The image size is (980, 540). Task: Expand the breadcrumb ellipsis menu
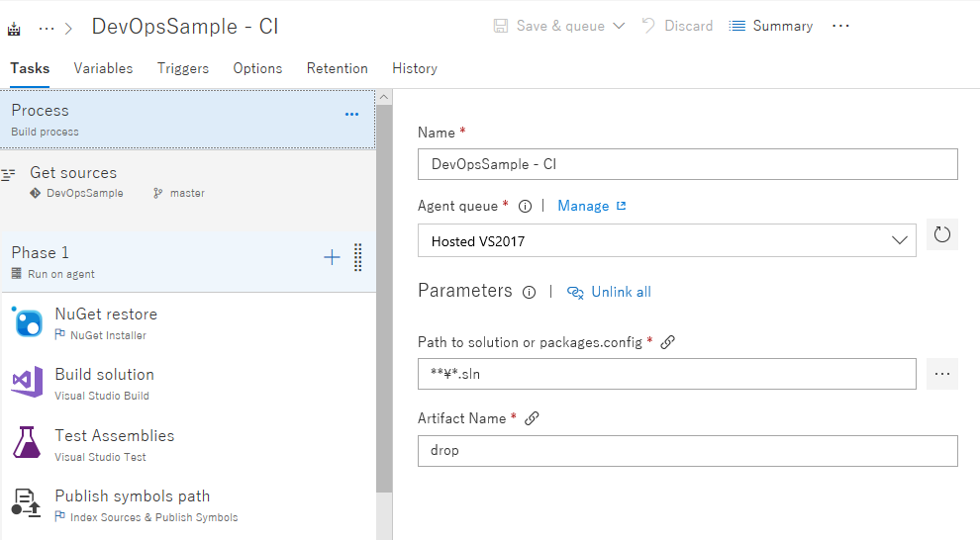click(47, 28)
